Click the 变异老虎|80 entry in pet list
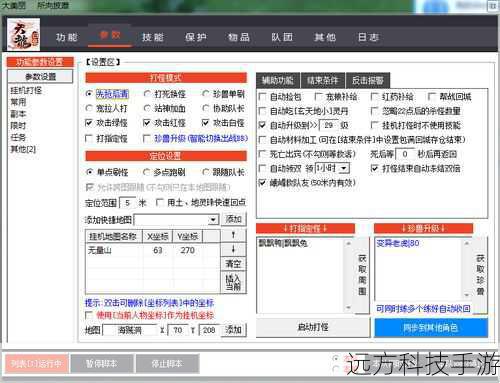500x383 pixels. (398, 243)
